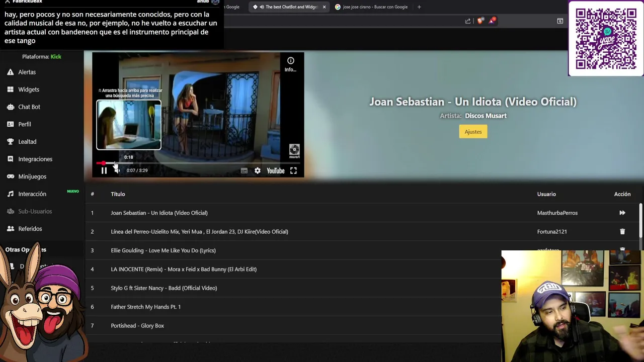Viewport: 644px width, 362px height.
Task: Click the Usuario column header
Action: [546, 194]
